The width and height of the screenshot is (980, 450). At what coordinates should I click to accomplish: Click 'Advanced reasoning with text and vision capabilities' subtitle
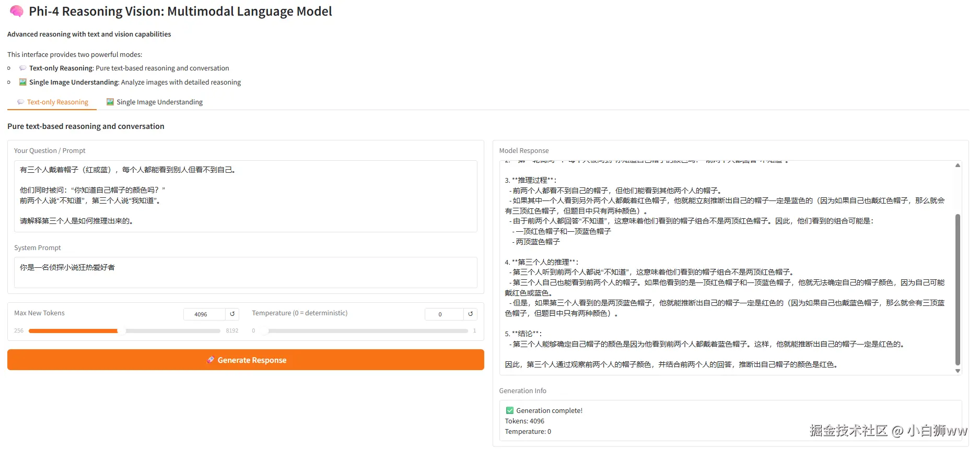pos(89,34)
